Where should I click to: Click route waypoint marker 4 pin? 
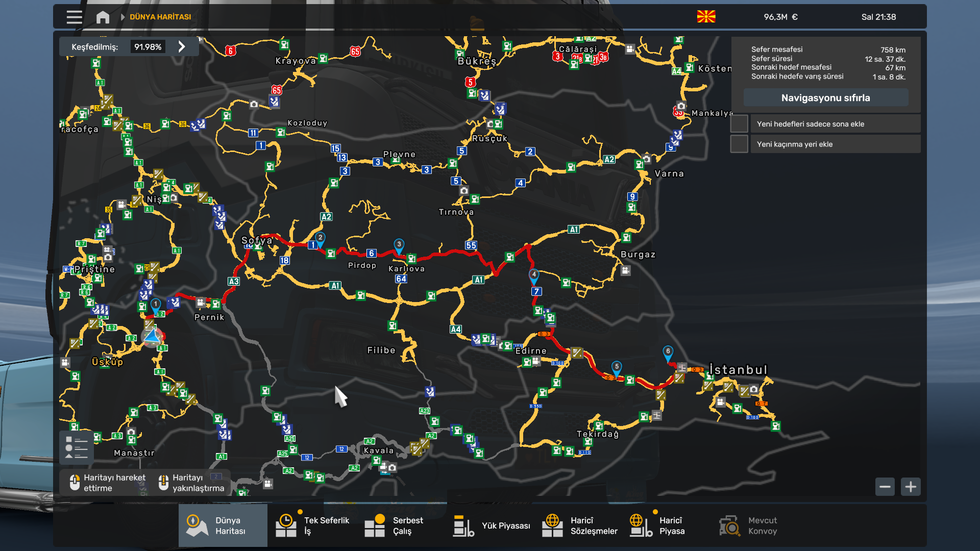(533, 275)
